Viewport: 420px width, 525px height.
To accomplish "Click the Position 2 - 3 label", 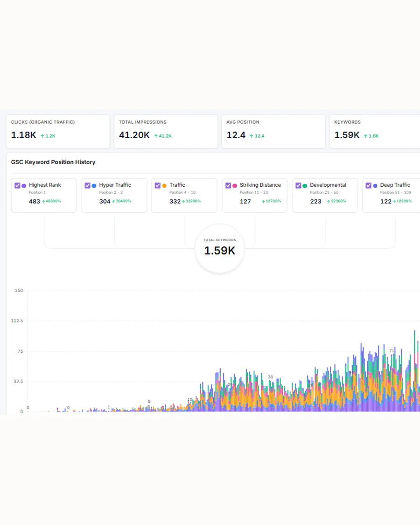I will point(111,192).
